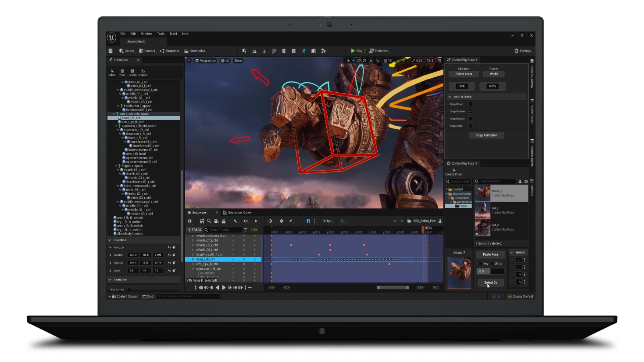Open the 30 fps frame rate dropdown
This screenshot has height=362, width=644.
[x=328, y=221]
